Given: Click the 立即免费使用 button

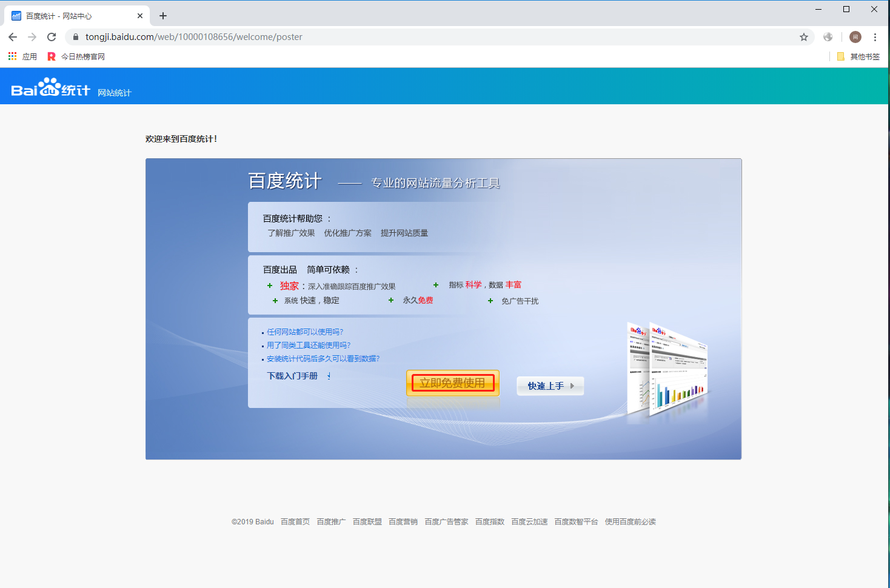Looking at the screenshot, I should click(x=453, y=383).
